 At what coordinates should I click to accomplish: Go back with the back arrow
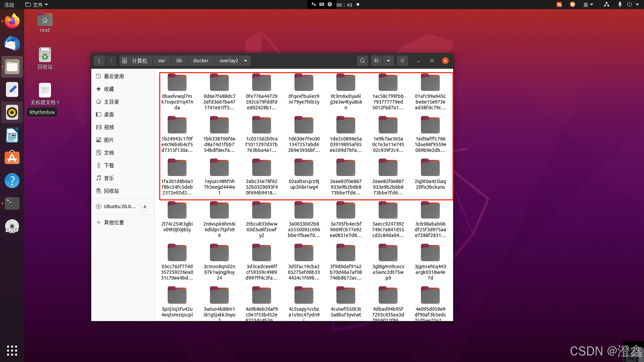click(99, 61)
